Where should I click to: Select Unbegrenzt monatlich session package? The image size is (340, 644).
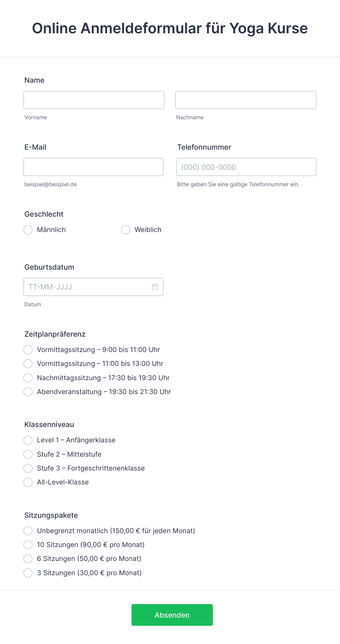(x=28, y=531)
